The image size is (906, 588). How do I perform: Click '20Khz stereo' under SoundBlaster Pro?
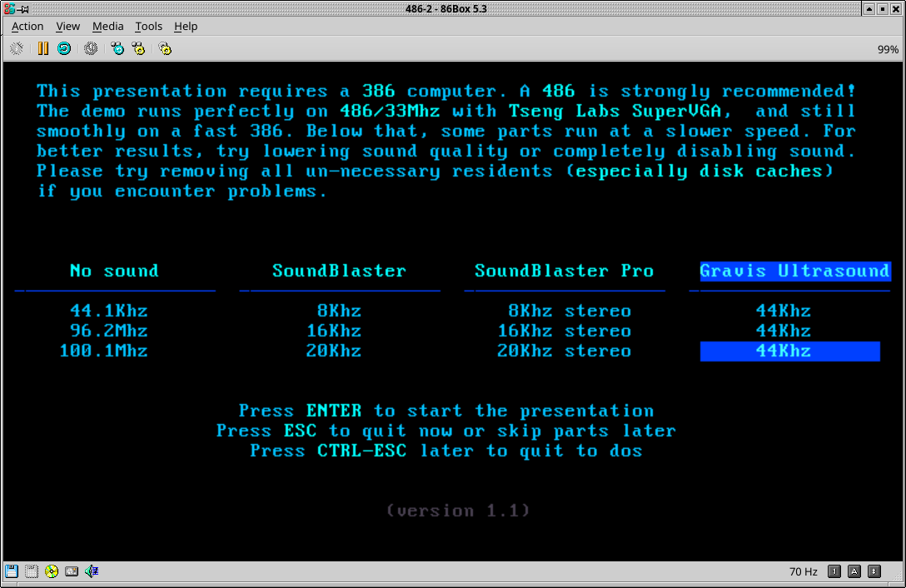point(565,351)
